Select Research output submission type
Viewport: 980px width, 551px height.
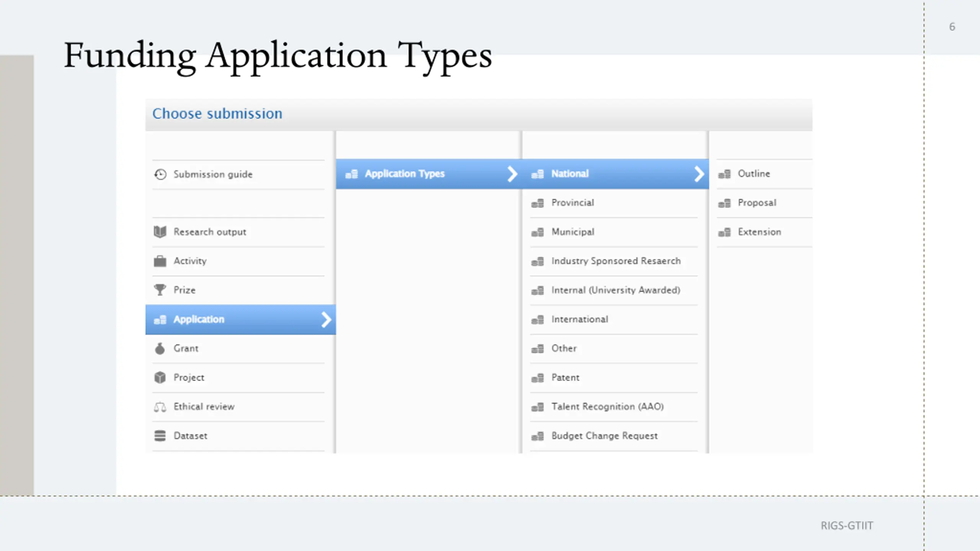[238, 232]
